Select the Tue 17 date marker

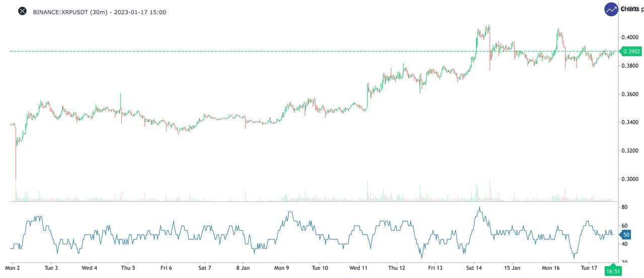[x=589, y=268]
